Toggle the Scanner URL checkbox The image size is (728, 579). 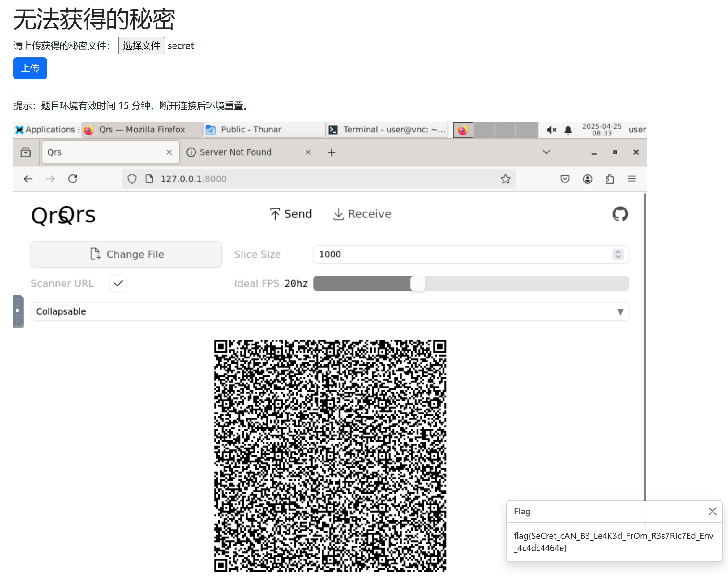point(118,283)
